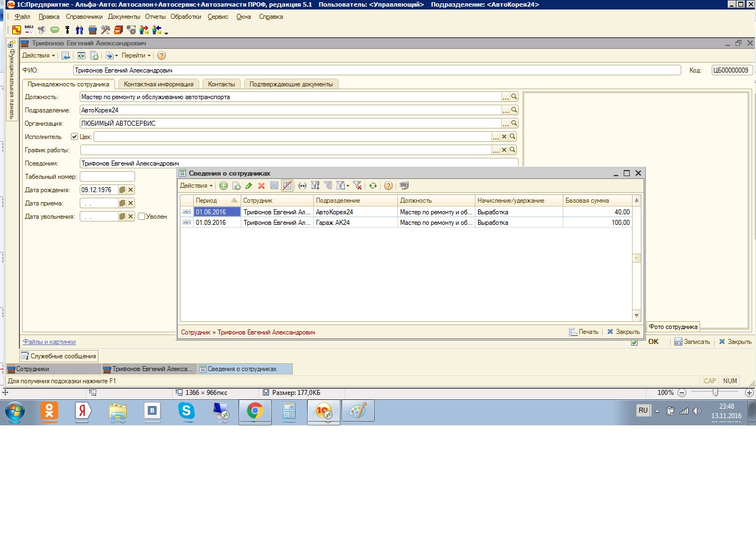This screenshot has height=535, width=756.
Task: Switch to Подтверждающие документы tab
Action: (291, 84)
